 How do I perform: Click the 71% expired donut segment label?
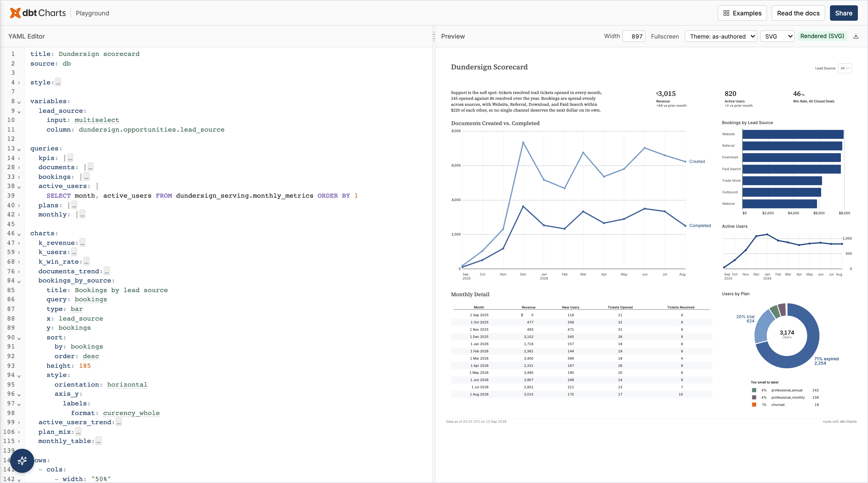826,361
